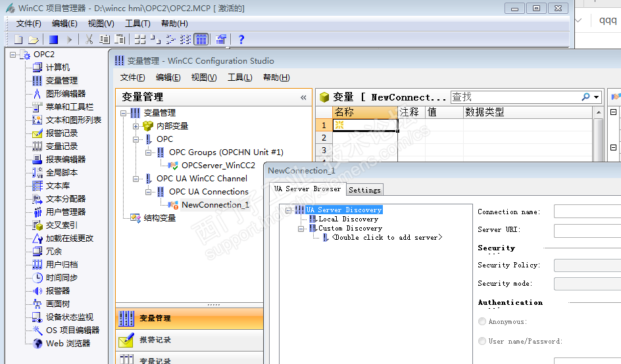Select the details view toolbar icon
621x364 pixels.
pos(201,39)
